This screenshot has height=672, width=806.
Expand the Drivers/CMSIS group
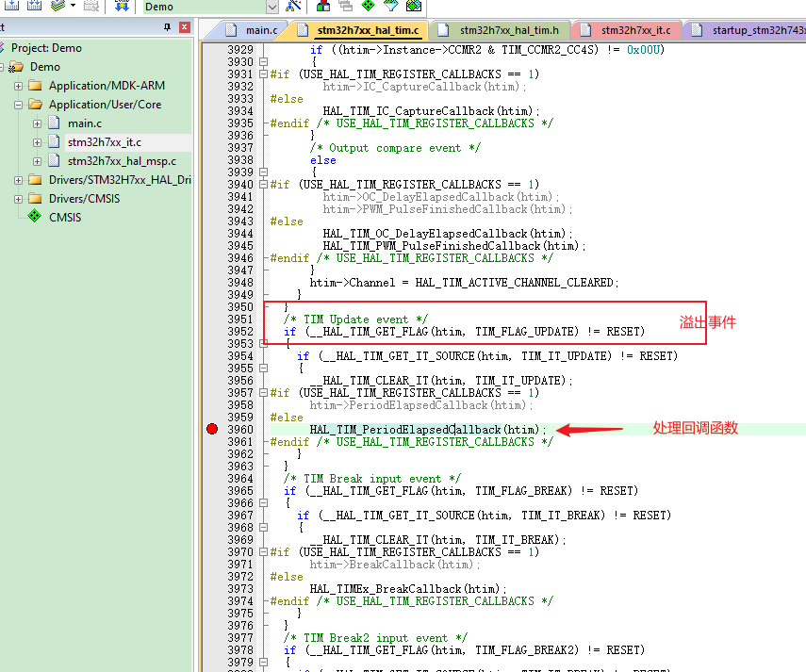tap(19, 200)
